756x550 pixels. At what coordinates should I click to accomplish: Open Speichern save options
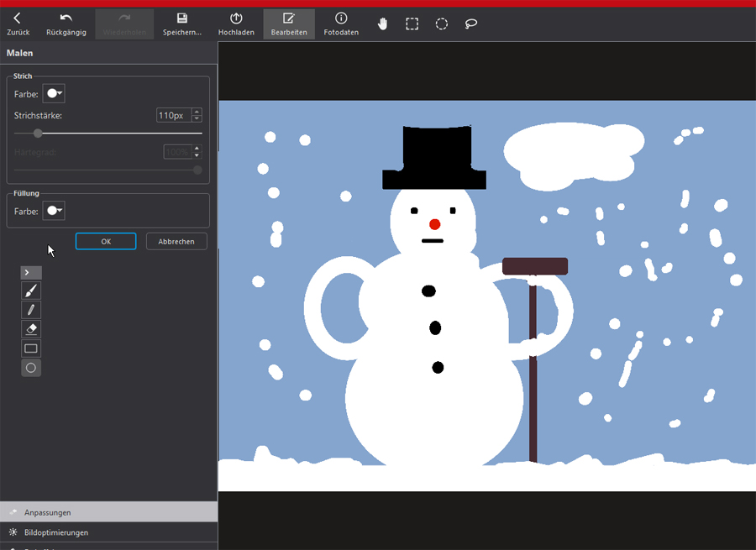(182, 24)
